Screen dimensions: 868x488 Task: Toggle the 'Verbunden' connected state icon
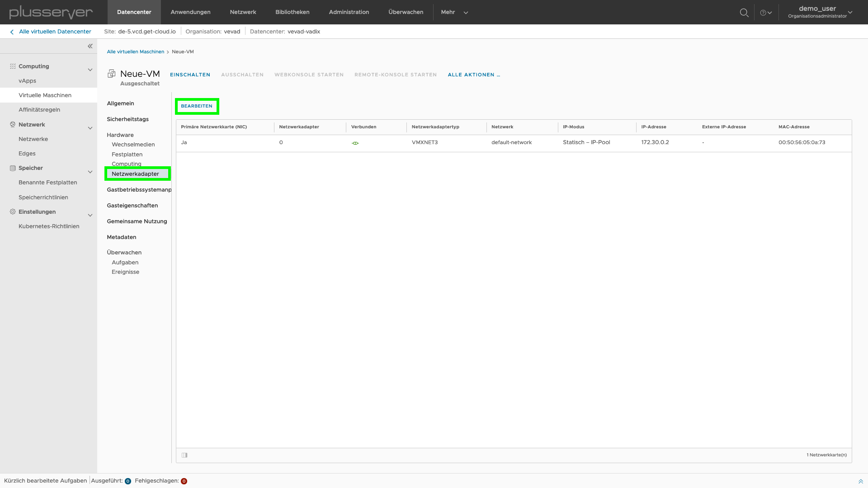355,143
